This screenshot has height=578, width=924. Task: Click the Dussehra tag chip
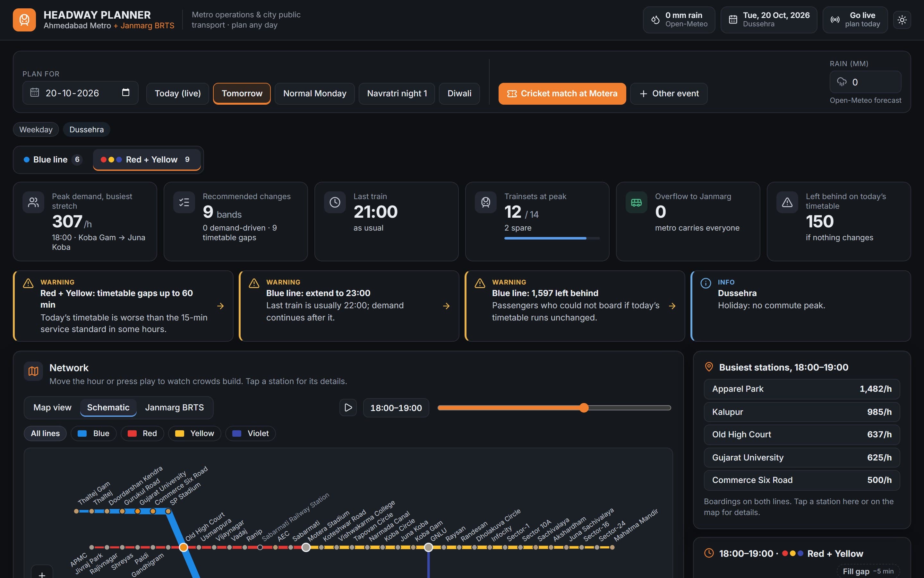click(87, 130)
